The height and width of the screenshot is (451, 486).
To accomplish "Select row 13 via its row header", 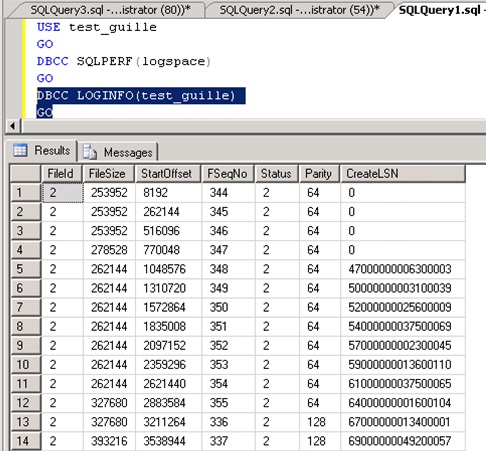I will pyautogui.click(x=25, y=422).
